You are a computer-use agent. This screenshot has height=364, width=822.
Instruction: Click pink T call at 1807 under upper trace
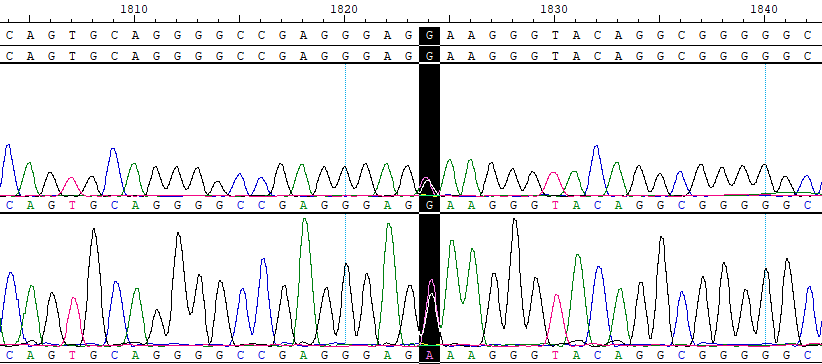click(72, 205)
